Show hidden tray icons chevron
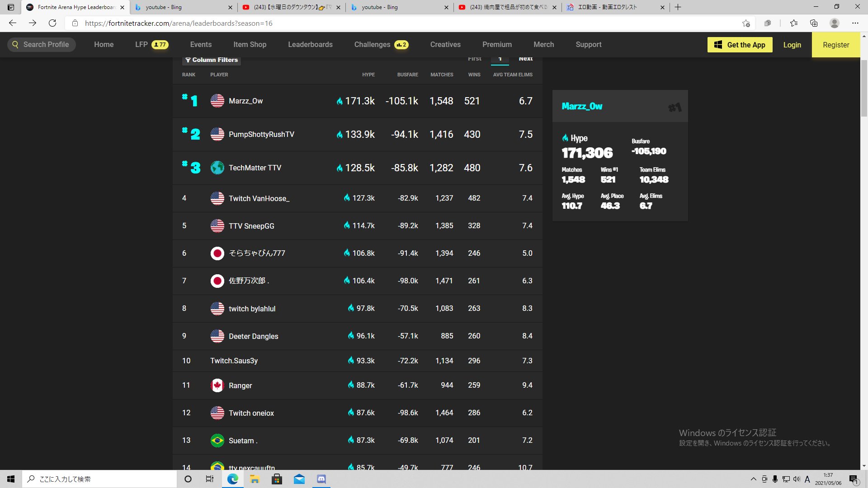The image size is (868, 488). click(x=753, y=479)
